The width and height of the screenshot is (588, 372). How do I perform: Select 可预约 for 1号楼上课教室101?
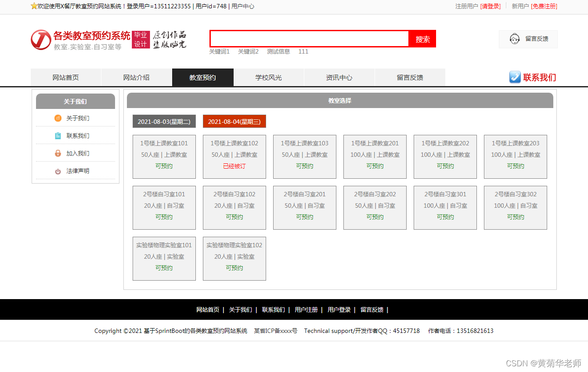coord(164,166)
